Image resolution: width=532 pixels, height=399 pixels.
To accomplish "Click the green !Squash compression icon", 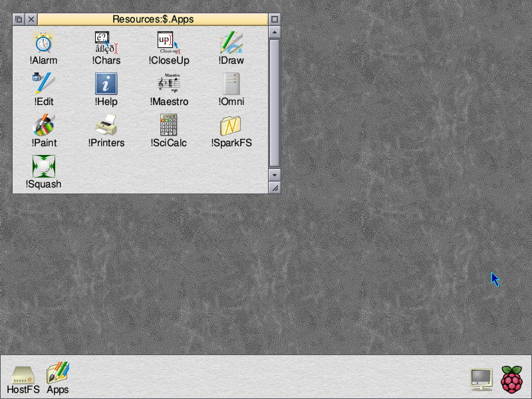I will pos(43,166).
